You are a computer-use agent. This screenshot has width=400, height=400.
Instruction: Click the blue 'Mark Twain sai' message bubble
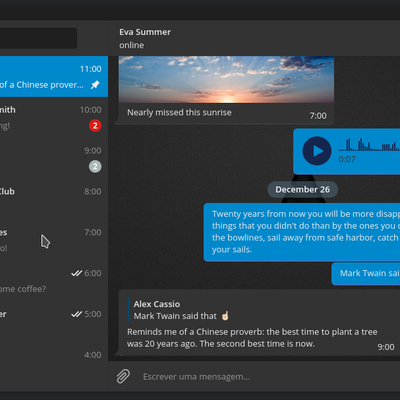[x=366, y=273]
